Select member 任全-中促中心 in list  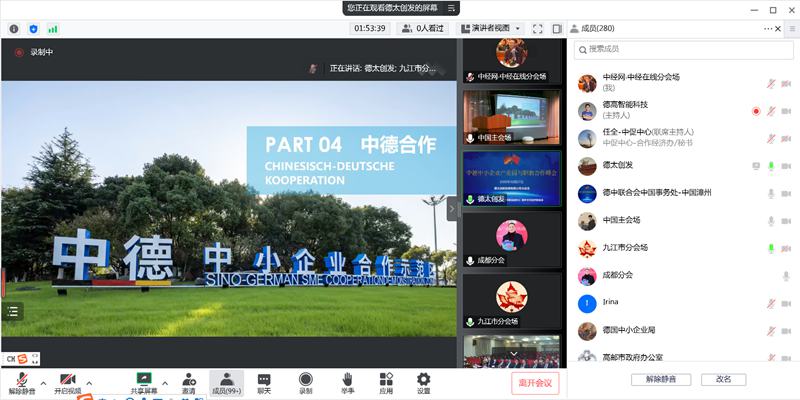(684, 137)
